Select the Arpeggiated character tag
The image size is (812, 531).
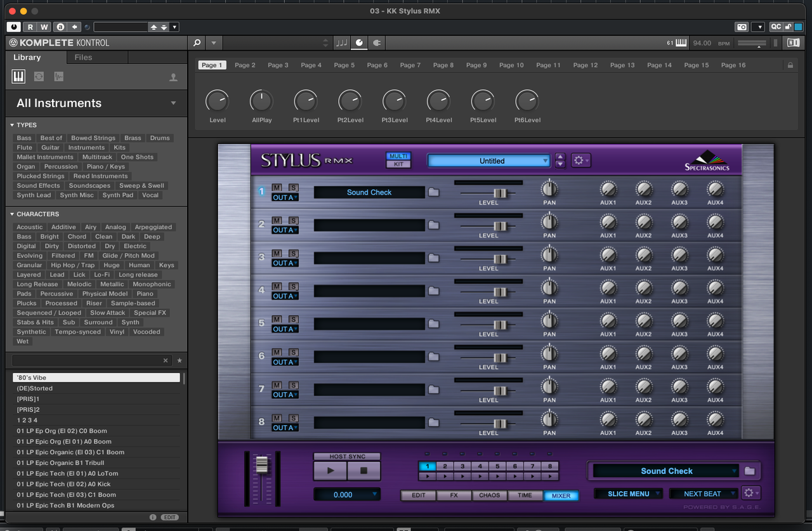point(153,226)
